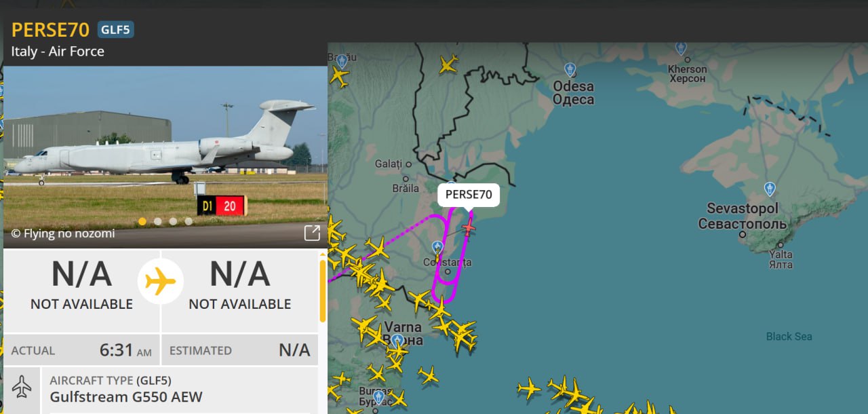Screen dimensions: 868x414
Task: Click the PERSE70 callsign header title
Action: pos(51,30)
